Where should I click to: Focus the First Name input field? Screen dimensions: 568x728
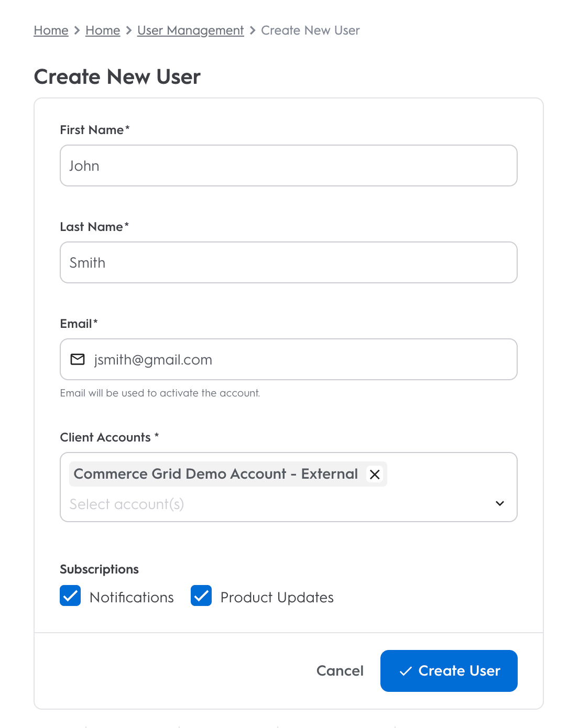pos(289,166)
